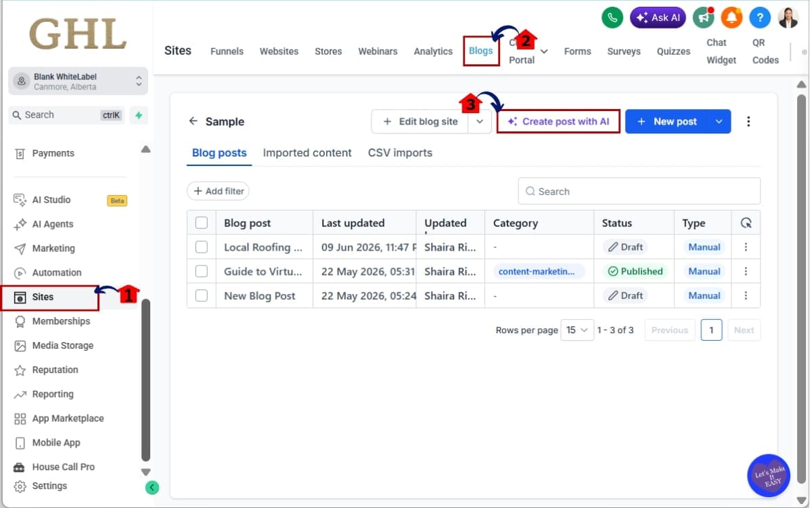Open row actions for Local Roofing post
The width and height of the screenshot is (812, 508).
click(746, 247)
